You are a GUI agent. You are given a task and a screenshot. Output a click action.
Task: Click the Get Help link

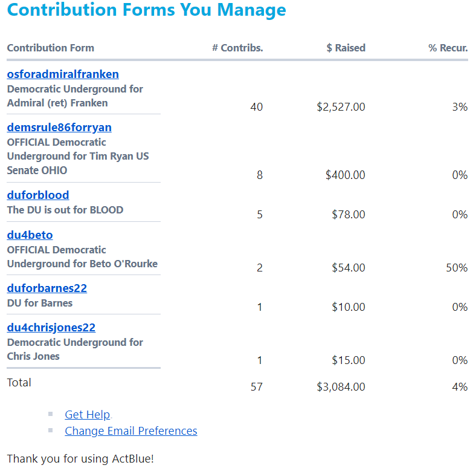[88, 415]
